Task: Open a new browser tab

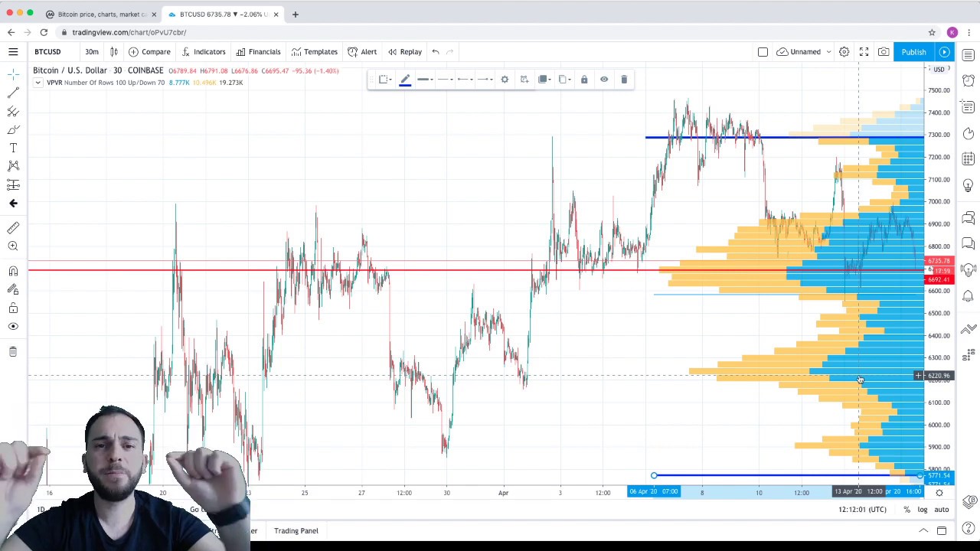Action: point(295,14)
